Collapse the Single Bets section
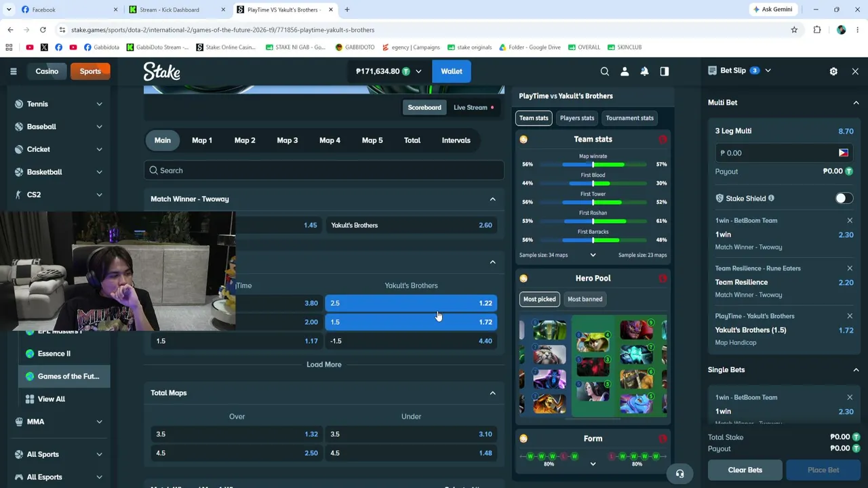 [x=856, y=370]
